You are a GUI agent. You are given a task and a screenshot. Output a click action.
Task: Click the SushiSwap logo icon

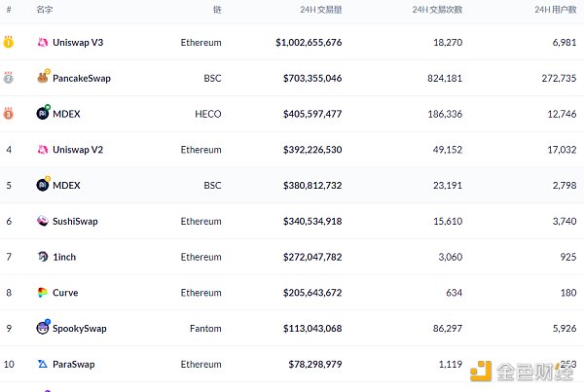point(43,221)
